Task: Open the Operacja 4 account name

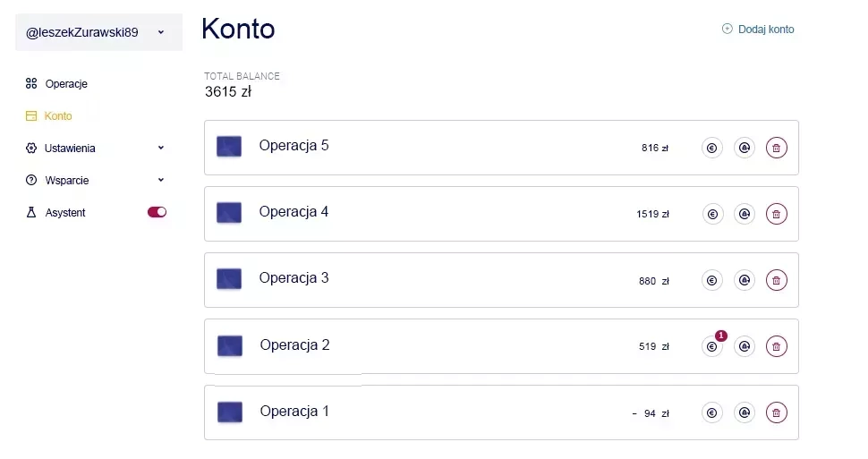Action: 294,212
